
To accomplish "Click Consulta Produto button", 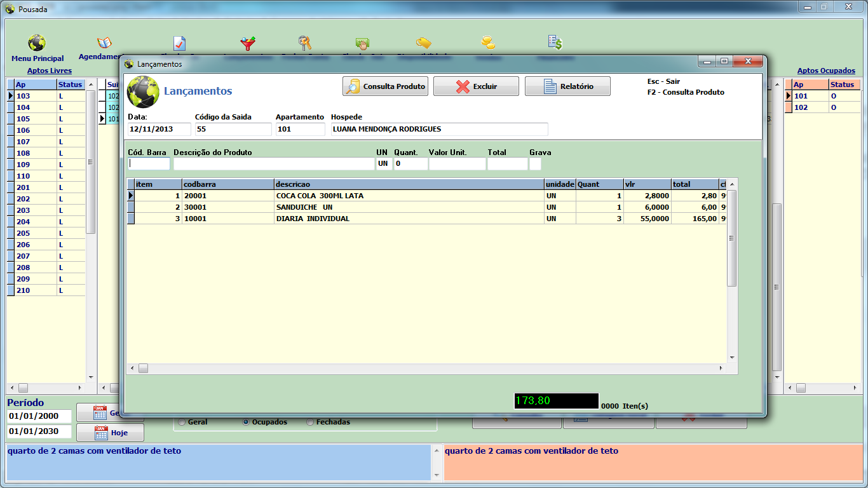I will pos(386,86).
